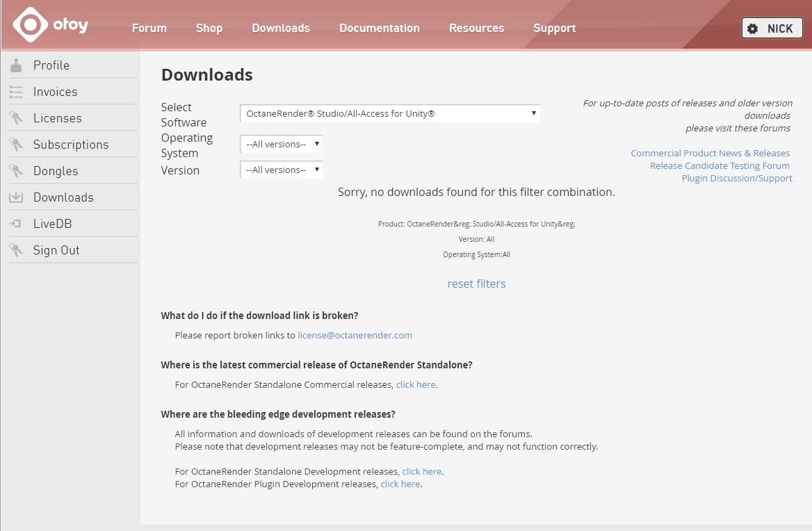Viewport: 812px width, 531px height.
Task: Open Dongles page from sidebar
Action: point(56,171)
